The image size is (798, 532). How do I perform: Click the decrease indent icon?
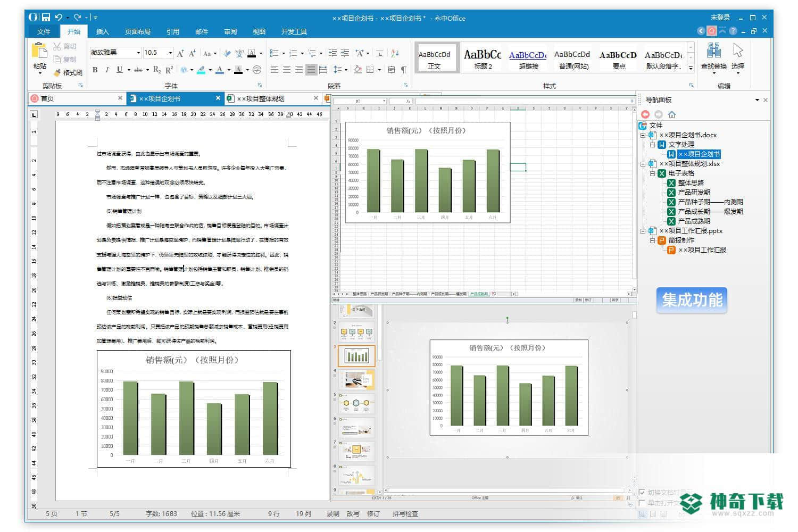pyautogui.click(x=332, y=53)
